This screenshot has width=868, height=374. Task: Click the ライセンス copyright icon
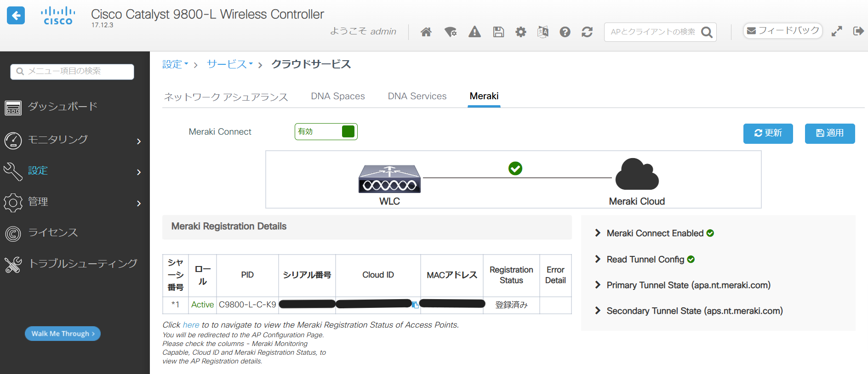tap(13, 234)
